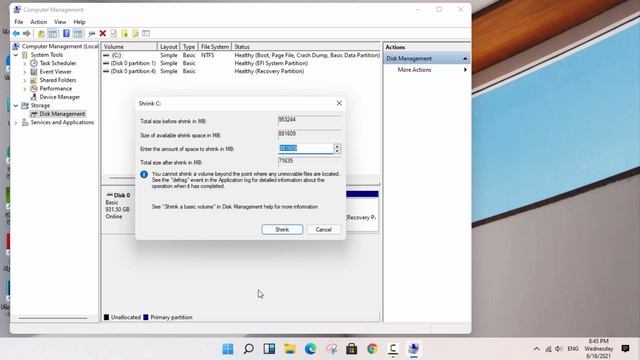This screenshot has height=360, width=640.
Task: Expand the Shared Folders node
Action: tap(24, 80)
